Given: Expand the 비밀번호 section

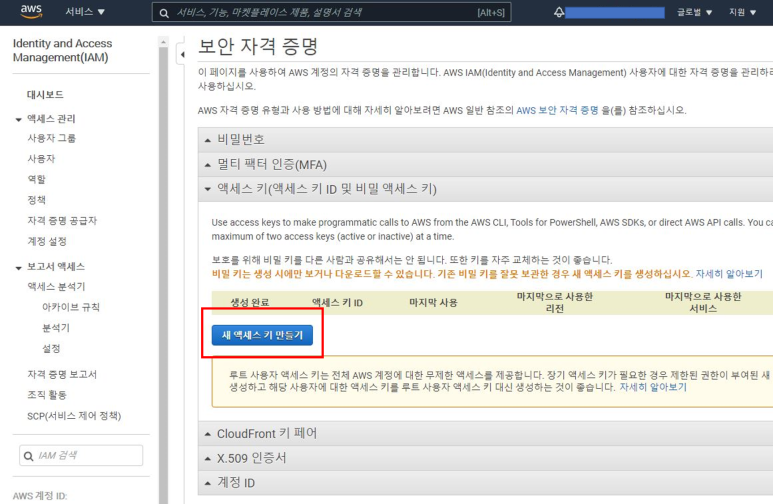Looking at the screenshot, I should pos(486,140).
